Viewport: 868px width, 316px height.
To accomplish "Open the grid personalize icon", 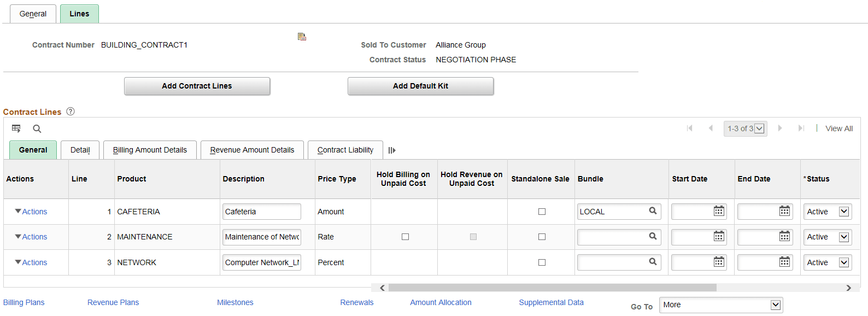I will coord(16,128).
